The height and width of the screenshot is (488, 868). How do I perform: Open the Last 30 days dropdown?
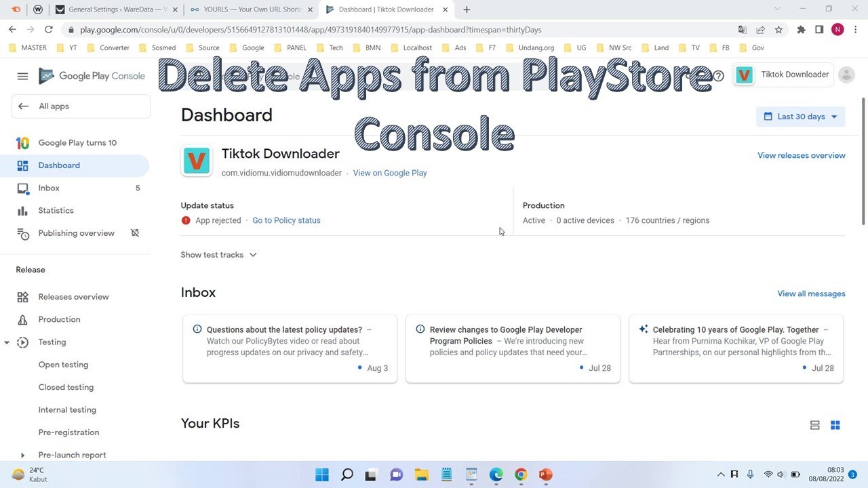click(800, 117)
